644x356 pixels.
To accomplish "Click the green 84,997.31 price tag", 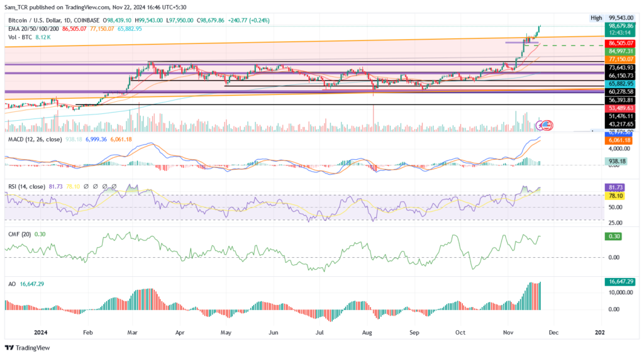I will coord(621,52).
